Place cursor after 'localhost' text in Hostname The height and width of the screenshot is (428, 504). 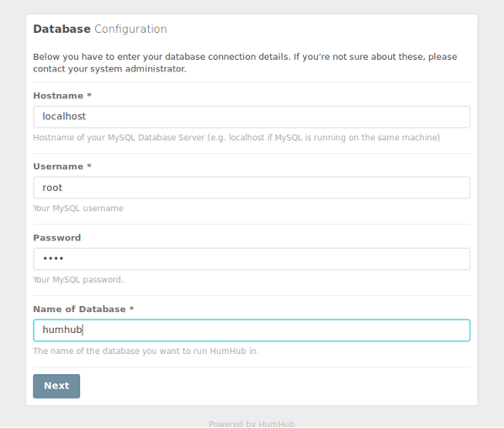tap(87, 117)
